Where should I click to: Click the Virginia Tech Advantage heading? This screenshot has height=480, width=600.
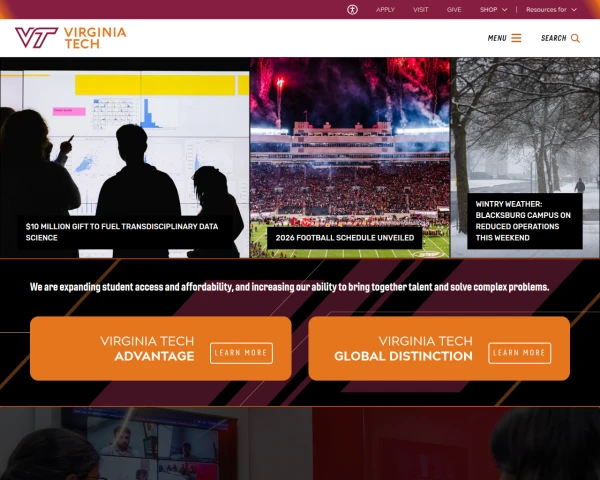147,348
